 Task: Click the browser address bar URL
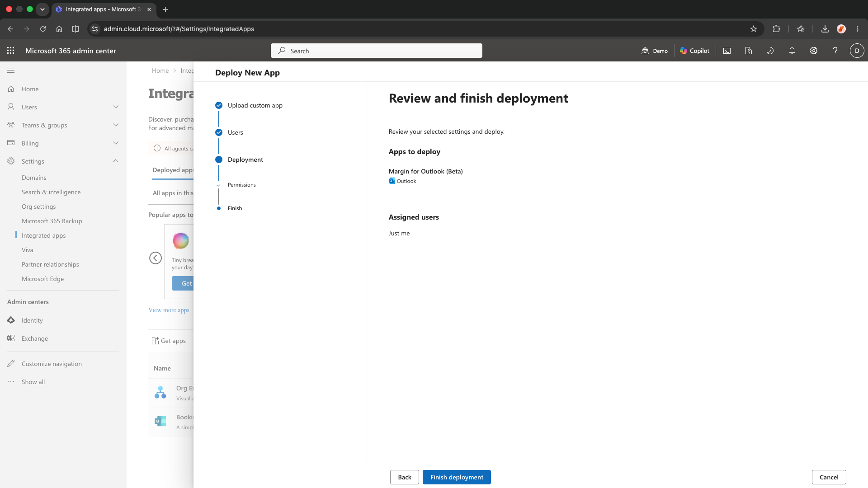tap(179, 29)
